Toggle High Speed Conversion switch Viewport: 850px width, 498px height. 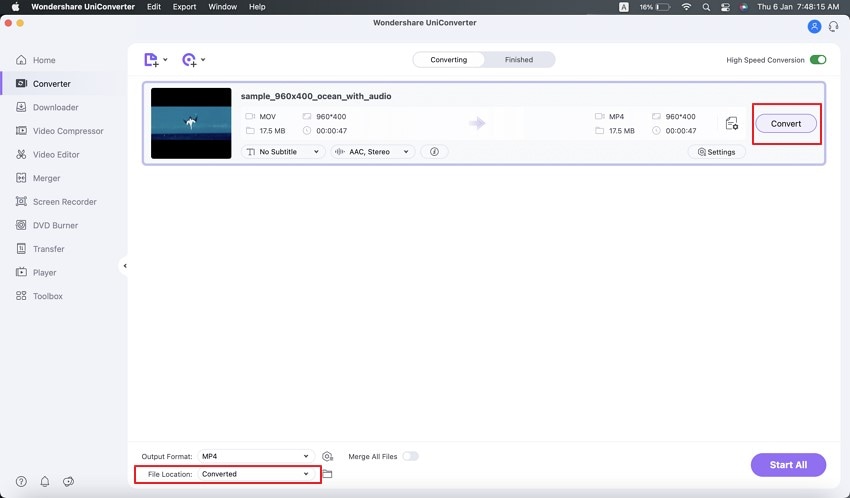pos(818,60)
